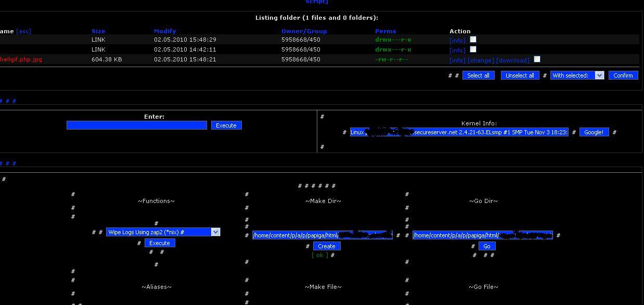Screen dimensions: 644x305
Task: Click the Go Dir path input
Action: point(482,235)
